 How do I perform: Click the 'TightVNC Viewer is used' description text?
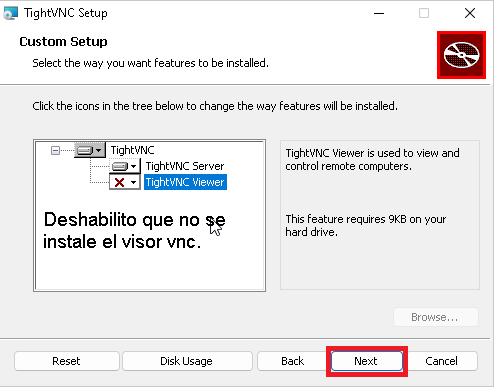[x=372, y=159]
